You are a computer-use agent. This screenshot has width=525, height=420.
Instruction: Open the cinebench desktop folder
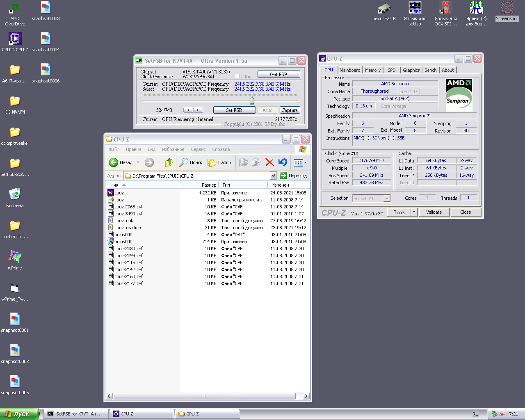point(15,229)
